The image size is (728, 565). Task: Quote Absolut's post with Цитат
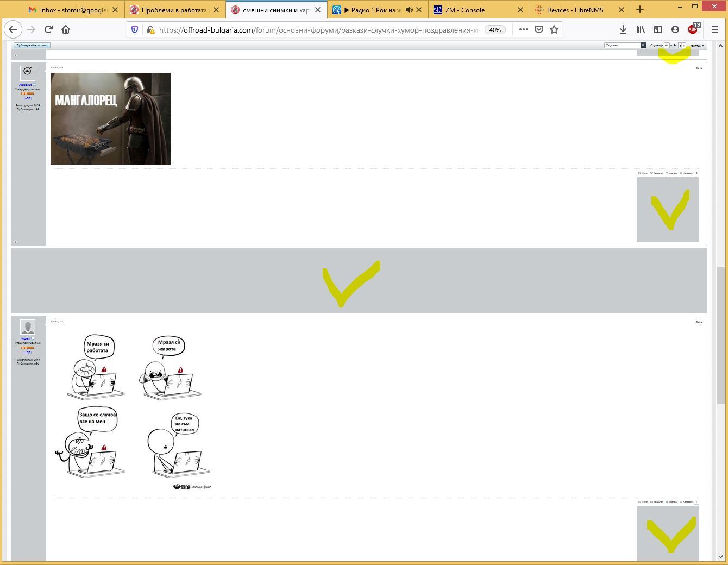643,173
